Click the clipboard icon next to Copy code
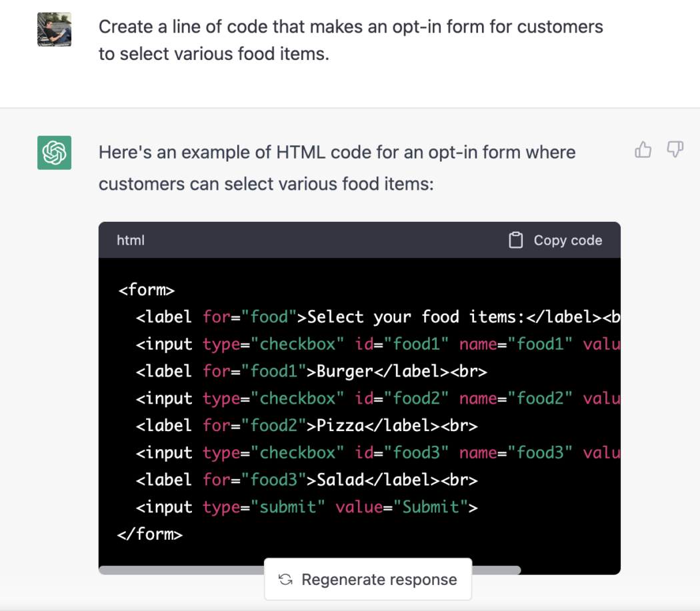 516,240
